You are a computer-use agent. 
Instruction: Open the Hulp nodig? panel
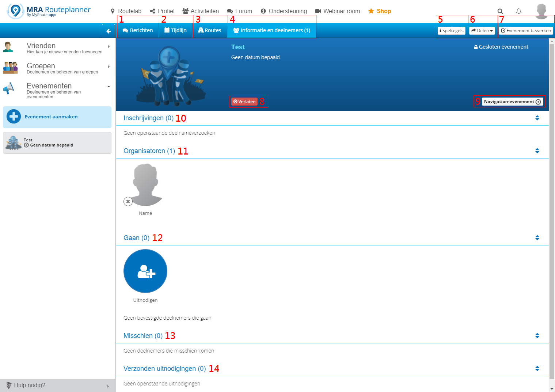click(x=58, y=385)
